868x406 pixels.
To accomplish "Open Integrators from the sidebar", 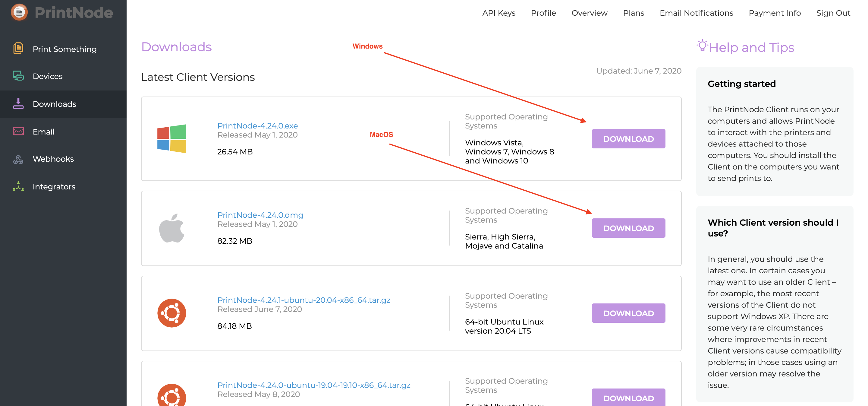I will click(x=63, y=186).
